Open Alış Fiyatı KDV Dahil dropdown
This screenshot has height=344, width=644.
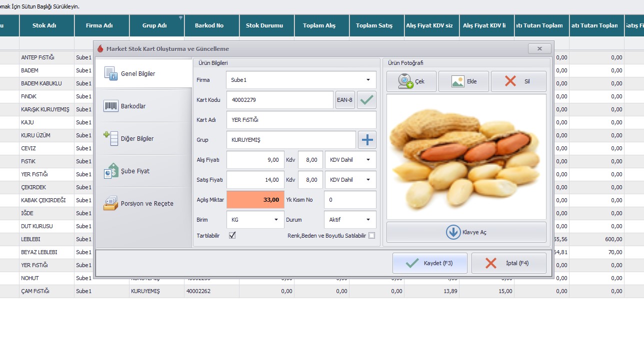point(368,160)
